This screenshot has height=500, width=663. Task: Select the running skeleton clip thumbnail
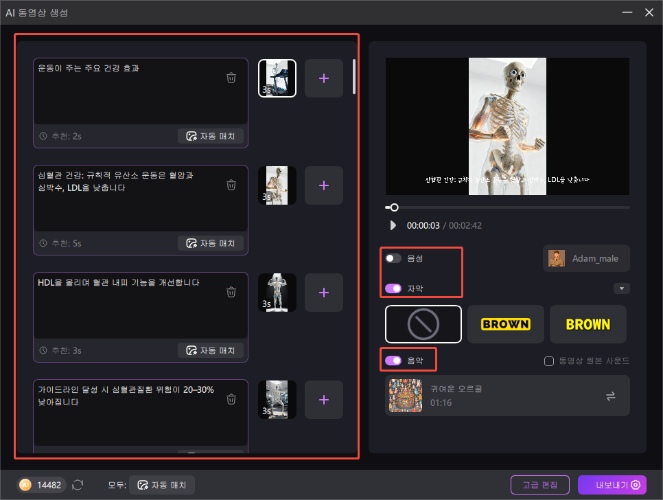tap(277, 185)
